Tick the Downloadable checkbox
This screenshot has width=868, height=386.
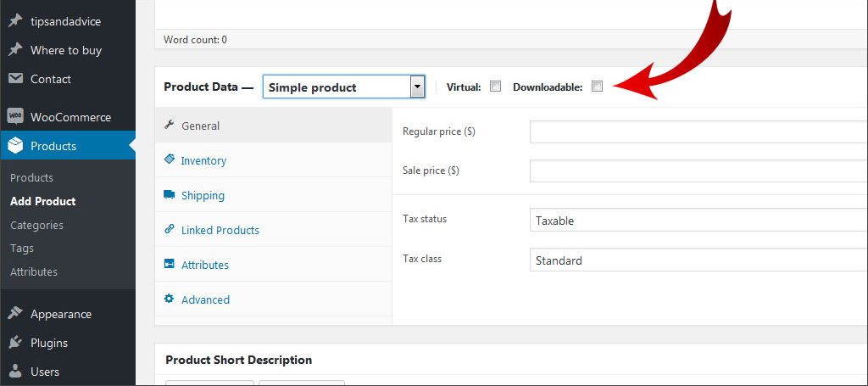click(x=597, y=87)
